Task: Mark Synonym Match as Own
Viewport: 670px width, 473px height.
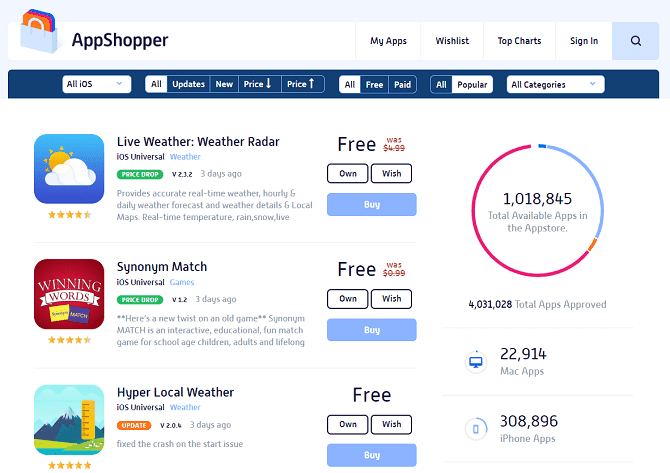Action: click(348, 299)
